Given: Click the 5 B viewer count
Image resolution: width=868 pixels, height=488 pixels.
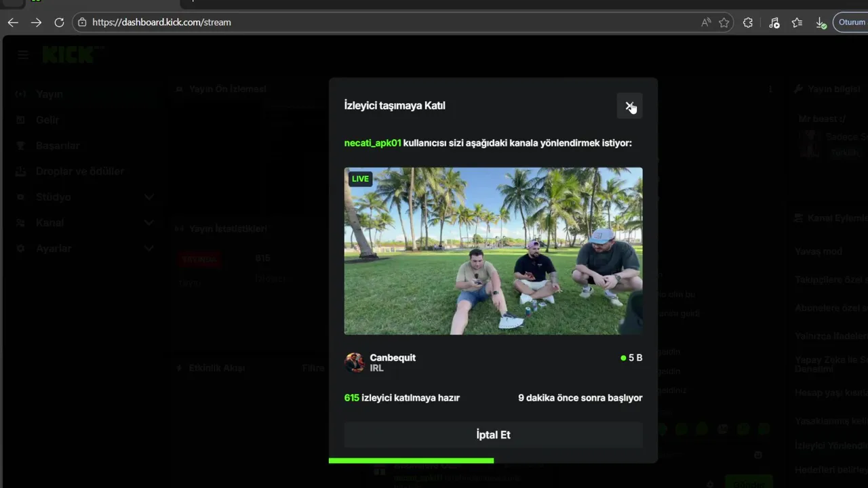Looking at the screenshot, I should [x=631, y=358].
